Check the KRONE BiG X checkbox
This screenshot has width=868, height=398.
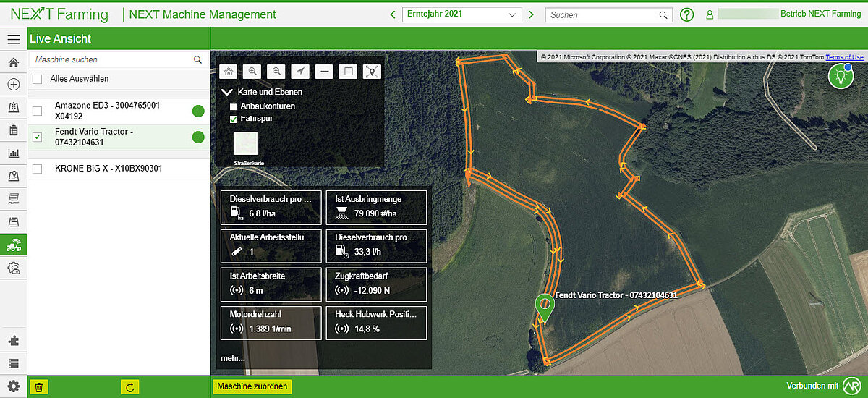pyautogui.click(x=38, y=169)
